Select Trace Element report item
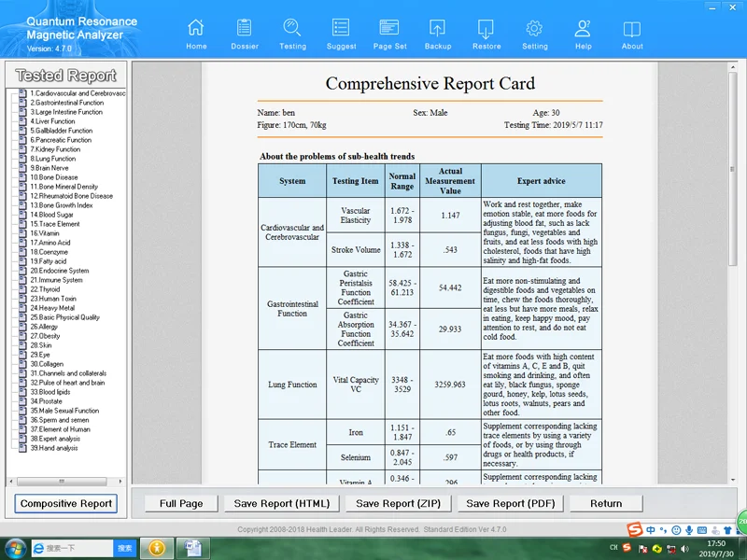The image size is (747, 560). click(54, 224)
